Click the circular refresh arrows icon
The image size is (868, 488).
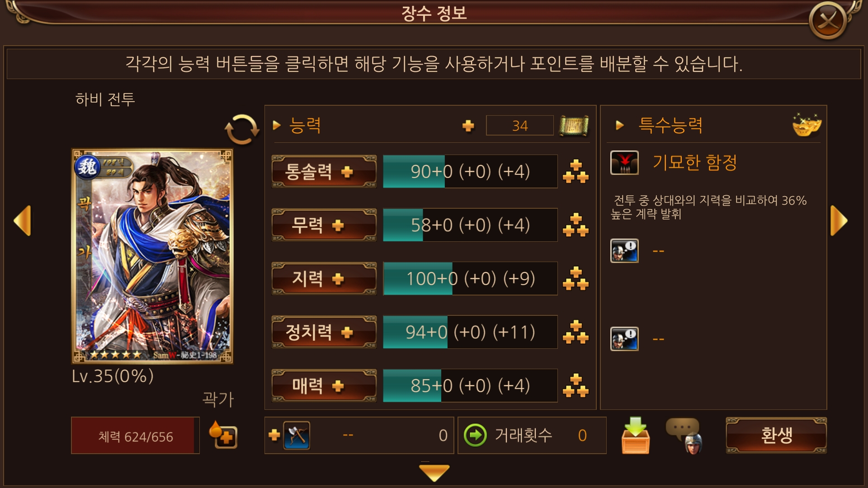(242, 129)
